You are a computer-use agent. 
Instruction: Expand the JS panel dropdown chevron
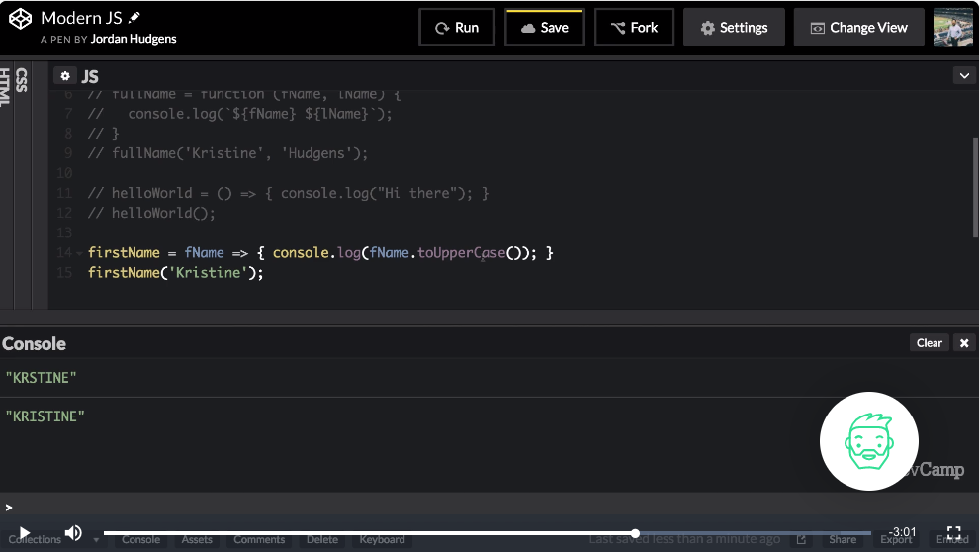coord(963,76)
